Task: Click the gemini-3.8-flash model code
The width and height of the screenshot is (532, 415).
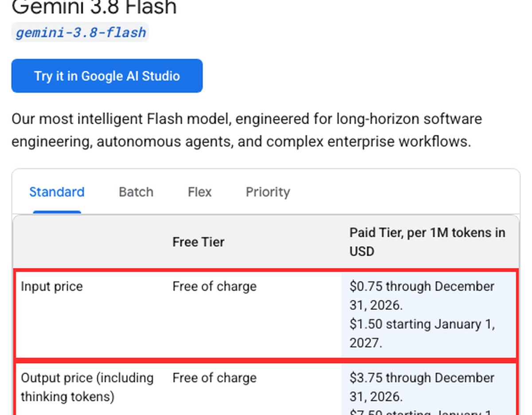Action: point(80,32)
